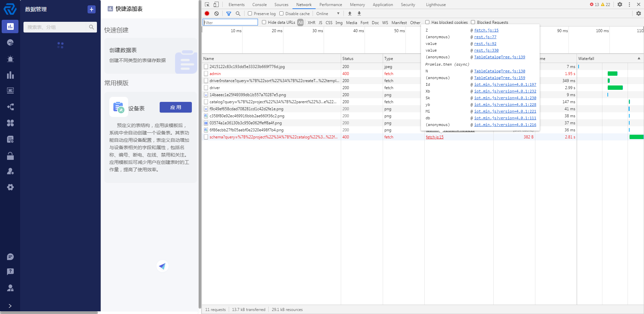The height and width of the screenshot is (314, 644).
Task: Open the storage settings sidebar icon
Action: point(10,139)
